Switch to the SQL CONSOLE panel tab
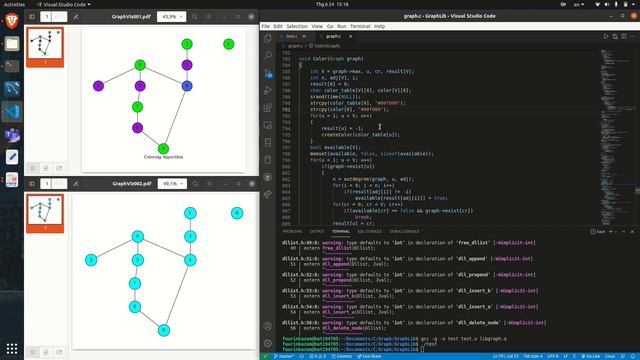Image resolution: width=640 pixels, height=360 pixels. [369, 231]
